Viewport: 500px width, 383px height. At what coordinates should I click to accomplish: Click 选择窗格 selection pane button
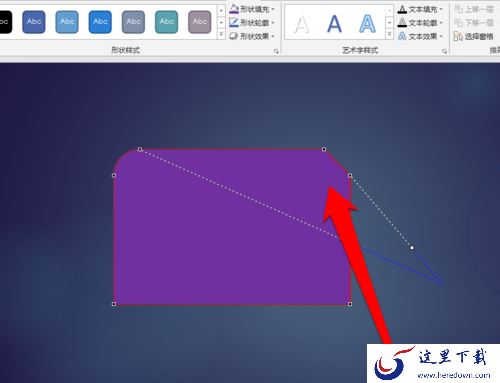click(473, 36)
